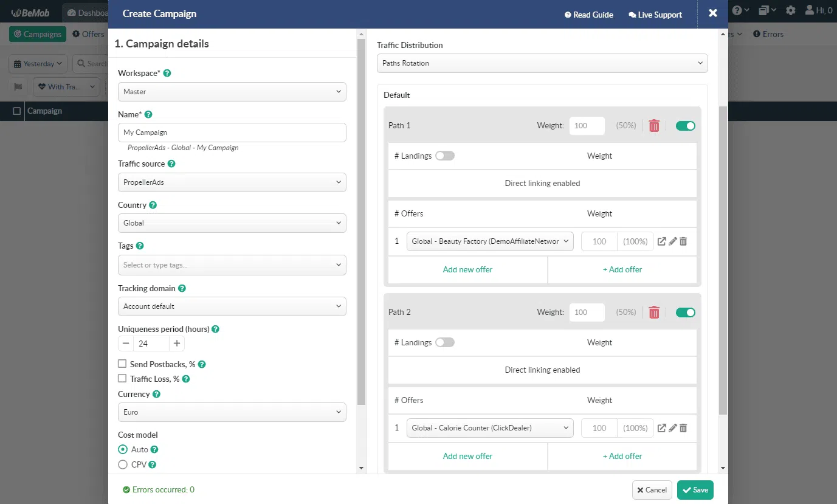This screenshot has width=837, height=504.
Task: Edit the Calorie Counter offer pencil icon
Action: click(x=673, y=428)
